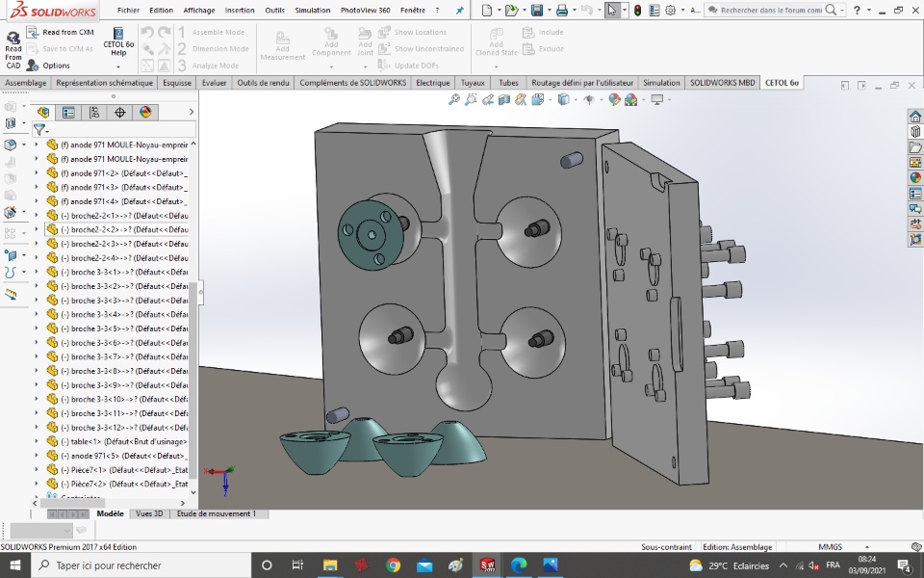Image resolution: width=924 pixels, height=578 pixels.
Task: Click the forum search input field
Action: pos(770,10)
